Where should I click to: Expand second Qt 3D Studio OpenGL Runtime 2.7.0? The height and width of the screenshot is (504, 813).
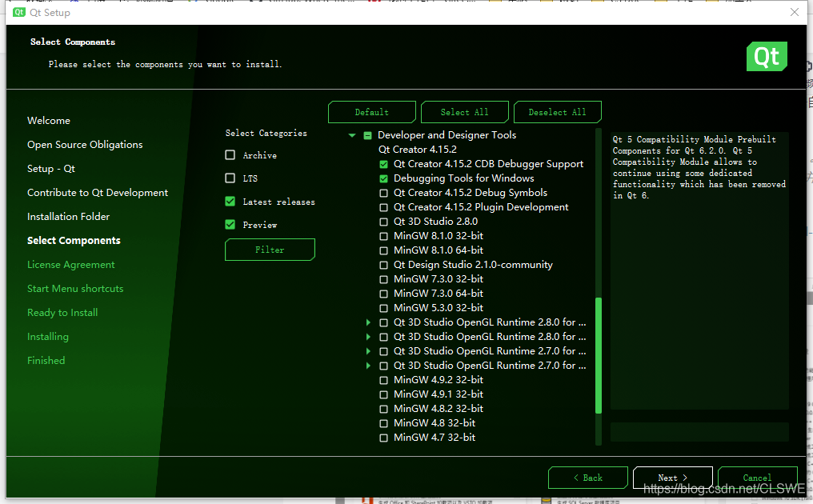click(x=368, y=366)
